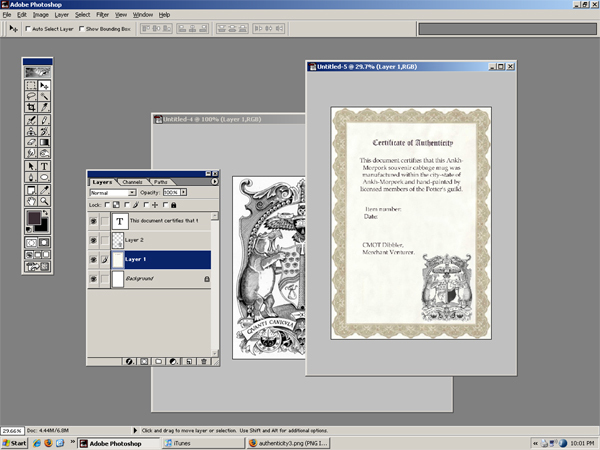Viewport: 600px width, 450px height.
Task: Pick the Type tool
Action: tap(44, 166)
